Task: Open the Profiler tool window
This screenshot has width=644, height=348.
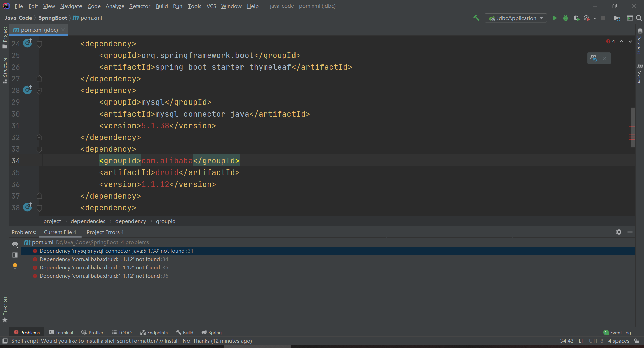Action: [x=92, y=332]
